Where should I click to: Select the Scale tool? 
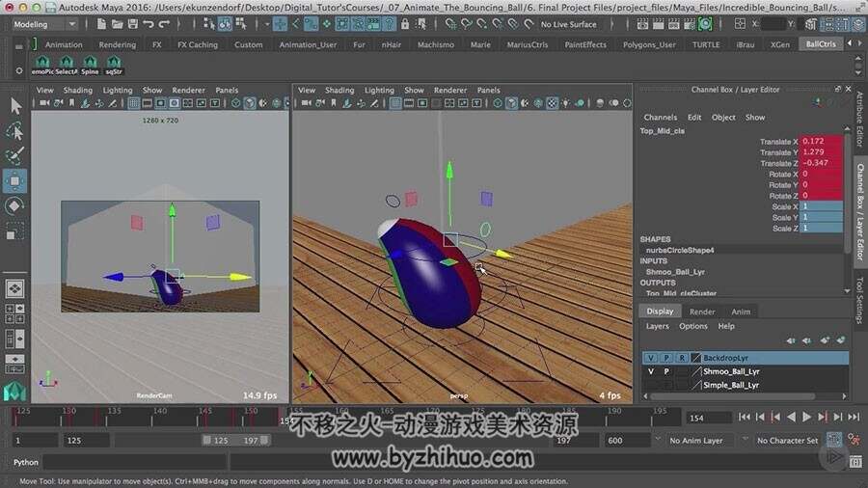[x=14, y=230]
